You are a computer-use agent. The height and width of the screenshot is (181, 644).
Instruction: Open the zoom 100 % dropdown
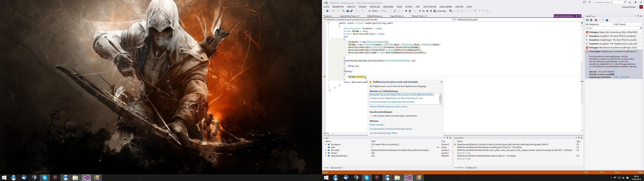(x=328, y=134)
